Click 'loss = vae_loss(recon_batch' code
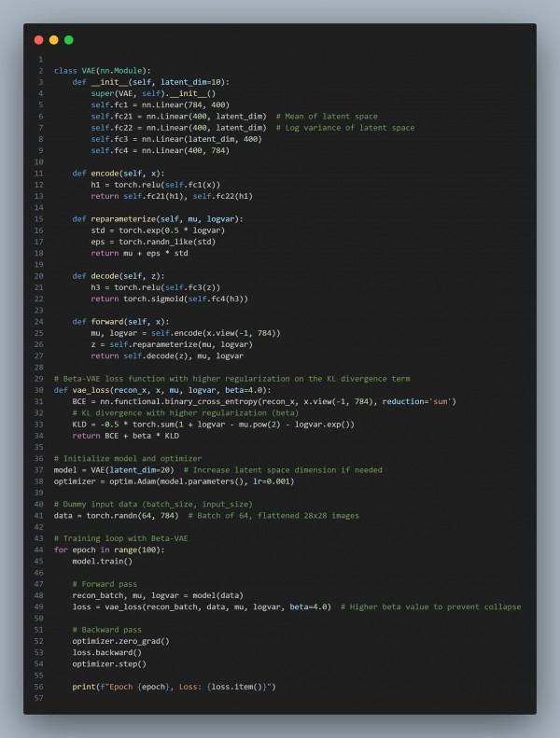The height and width of the screenshot is (738, 560). pyautogui.click(x=202, y=607)
